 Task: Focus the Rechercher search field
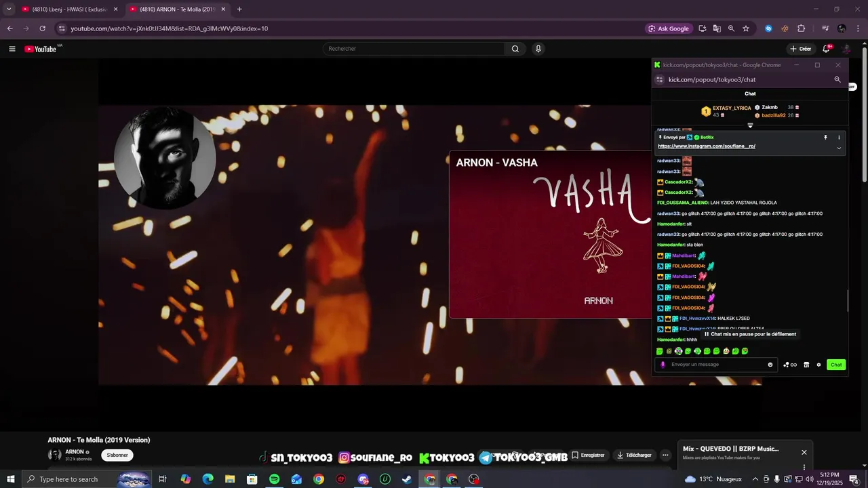coord(415,49)
